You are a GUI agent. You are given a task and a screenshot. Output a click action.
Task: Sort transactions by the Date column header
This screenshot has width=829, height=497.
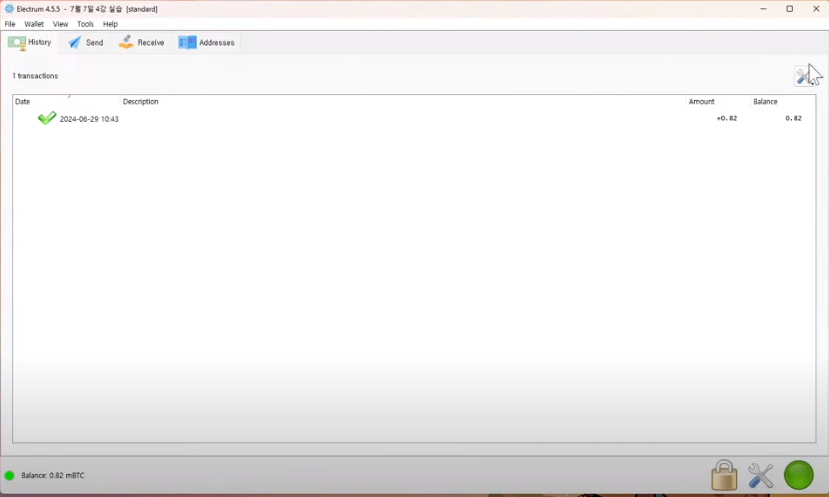pyautogui.click(x=23, y=102)
